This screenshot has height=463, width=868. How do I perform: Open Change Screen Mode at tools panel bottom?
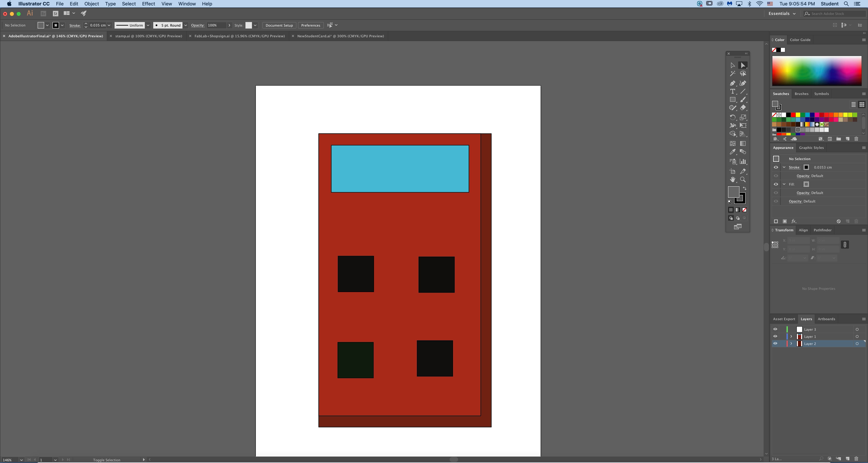(x=738, y=227)
